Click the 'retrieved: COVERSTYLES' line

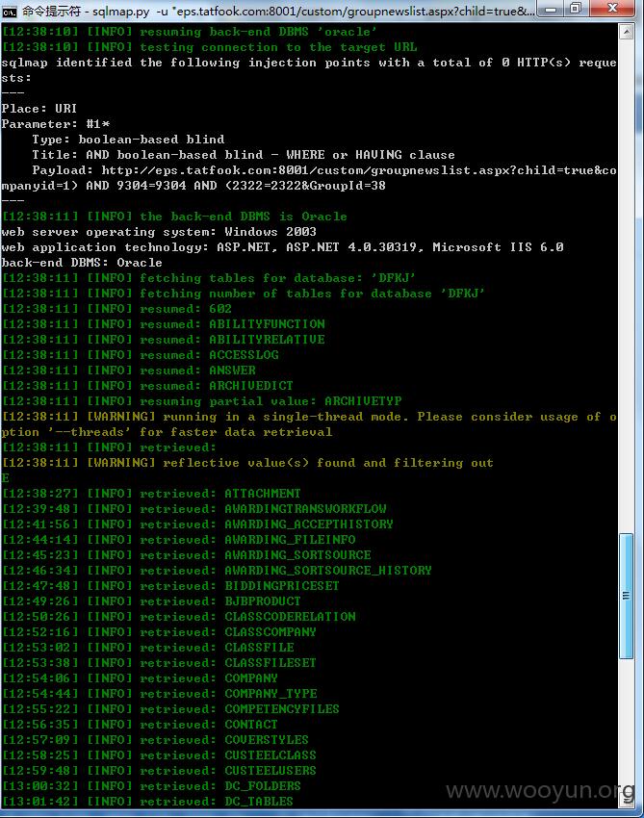pos(155,740)
